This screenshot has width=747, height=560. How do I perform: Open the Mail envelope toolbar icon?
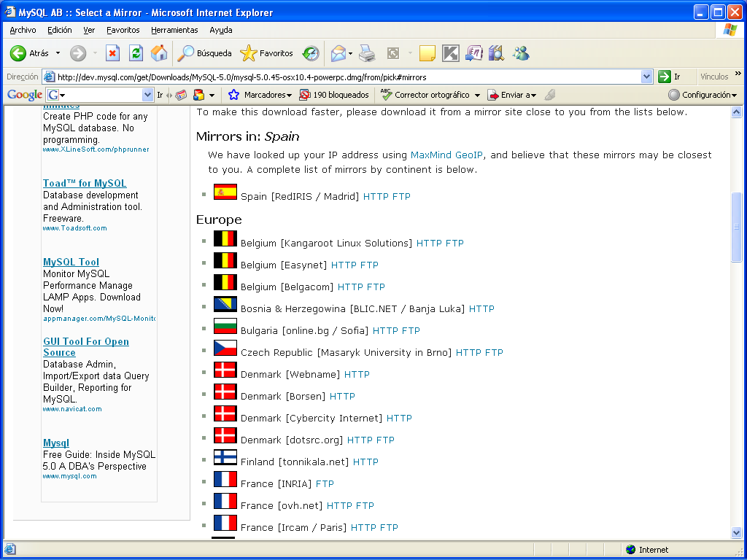point(338,53)
